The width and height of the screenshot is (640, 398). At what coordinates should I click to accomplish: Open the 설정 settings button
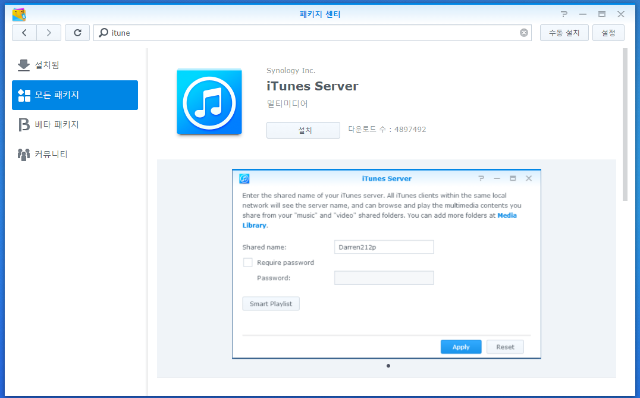608,33
